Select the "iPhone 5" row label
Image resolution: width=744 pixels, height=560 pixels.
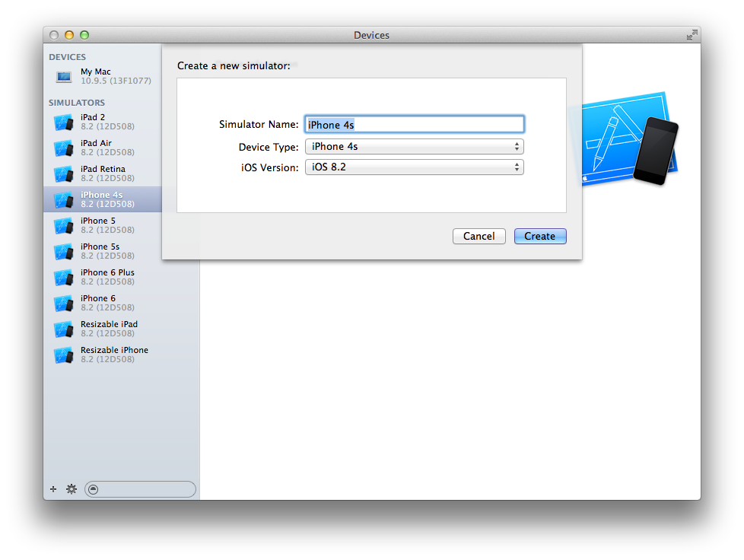(97, 221)
